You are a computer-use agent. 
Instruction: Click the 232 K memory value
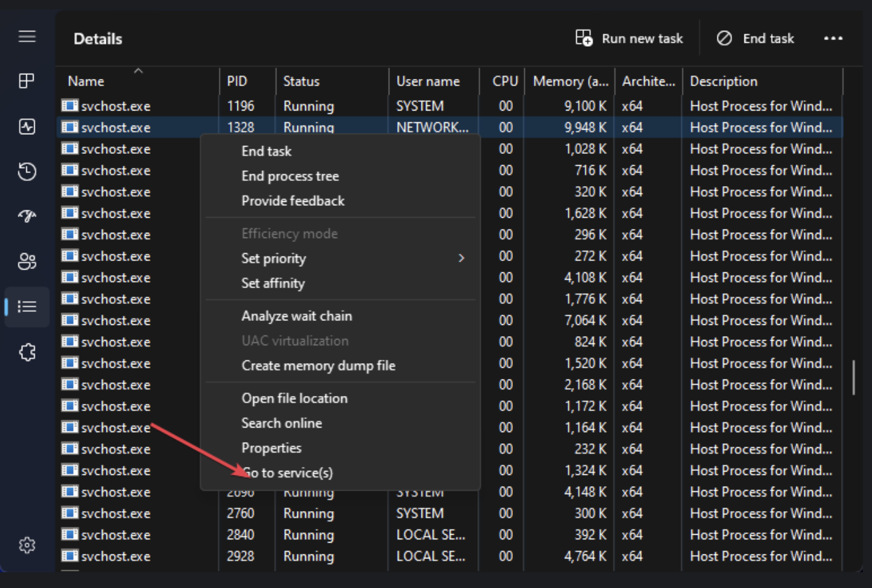[591, 449]
